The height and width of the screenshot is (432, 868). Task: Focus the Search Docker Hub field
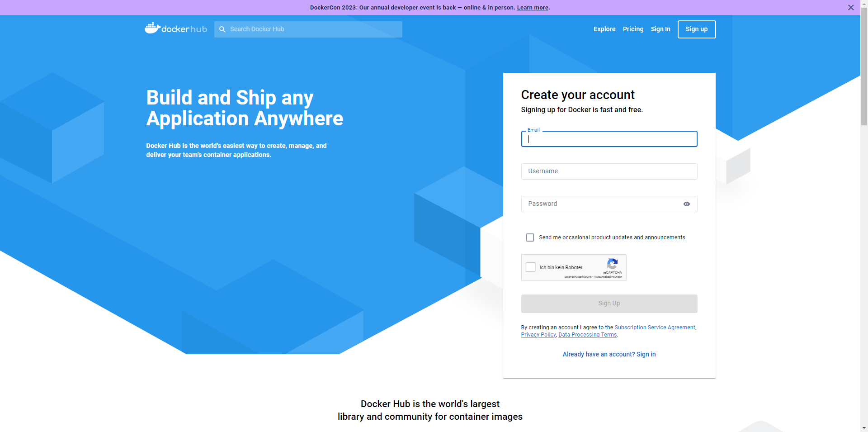[308, 29]
